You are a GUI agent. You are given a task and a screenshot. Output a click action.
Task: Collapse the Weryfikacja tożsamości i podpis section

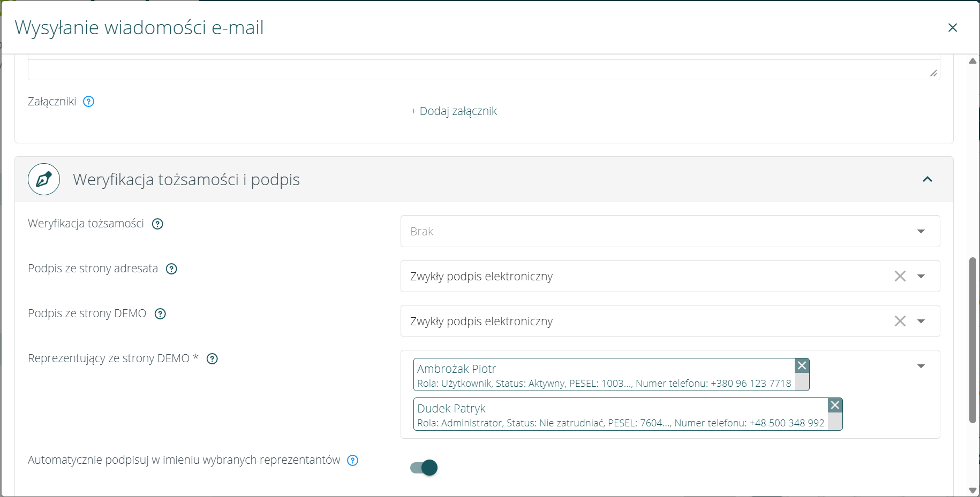pos(928,179)
